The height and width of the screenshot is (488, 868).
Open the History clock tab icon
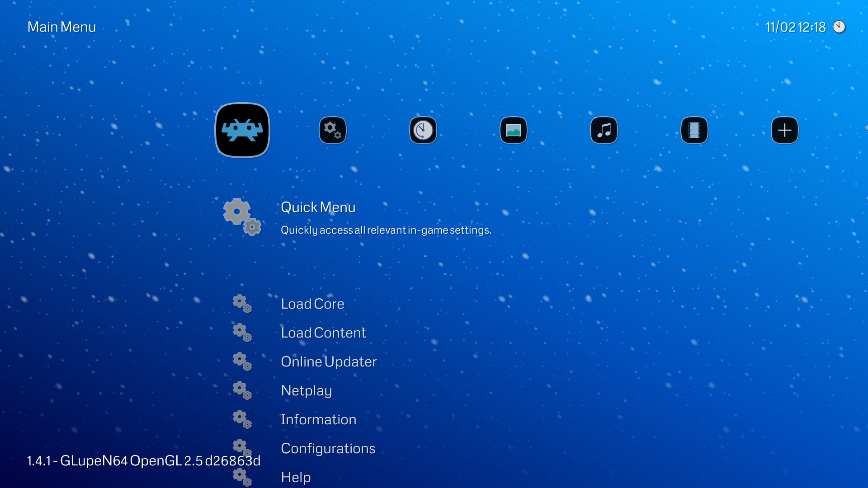point(423,130)
